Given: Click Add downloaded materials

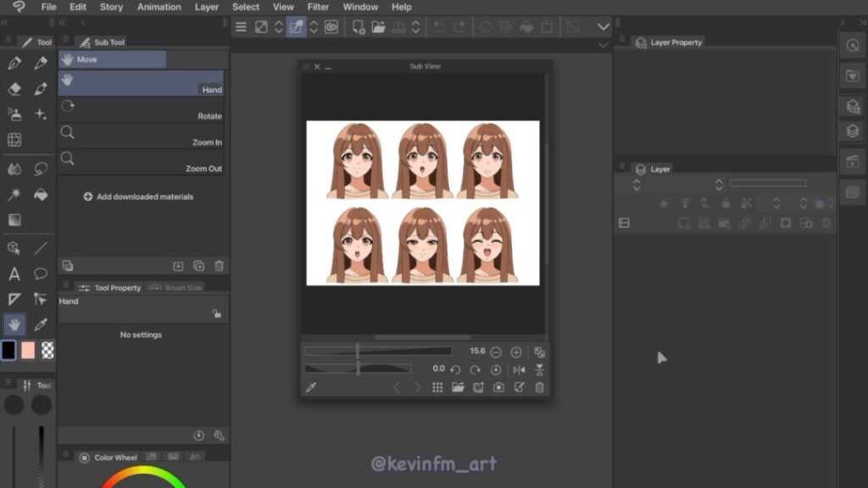Looking at the screenshot, I should click(x=138, y=197).
